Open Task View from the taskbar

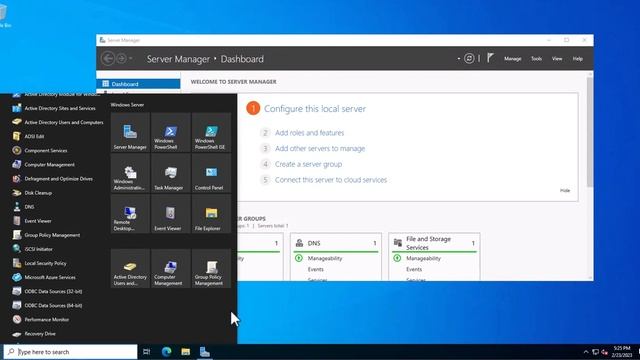pyautogui.click(x=147, y=351)
